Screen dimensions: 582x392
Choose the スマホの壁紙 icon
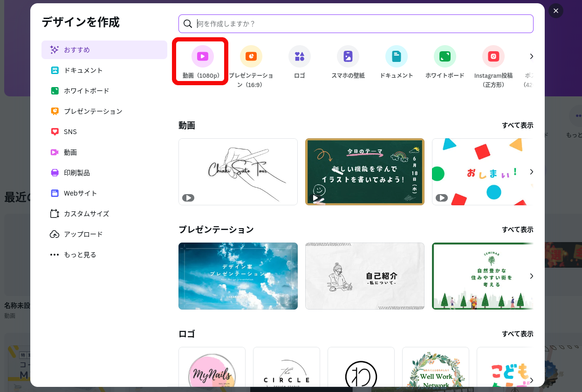click(348, 57)
